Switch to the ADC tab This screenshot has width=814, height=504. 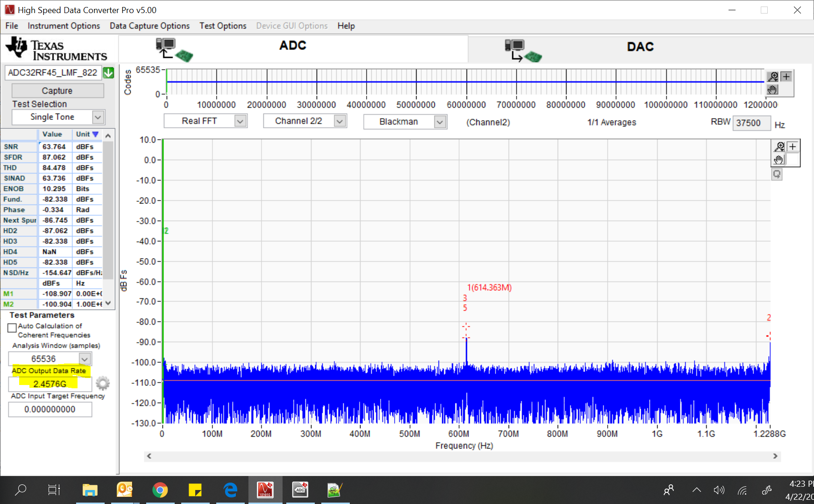[x=293, y=46]
